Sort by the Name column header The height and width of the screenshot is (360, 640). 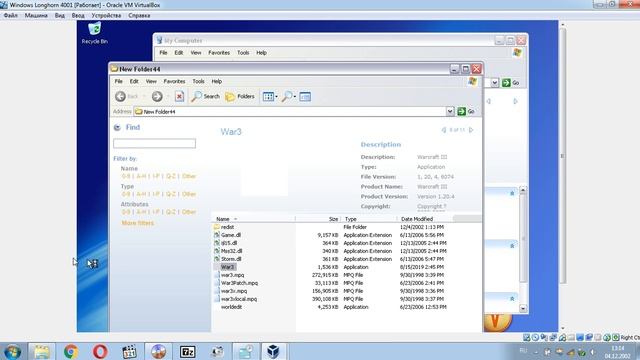pos(254,219)
